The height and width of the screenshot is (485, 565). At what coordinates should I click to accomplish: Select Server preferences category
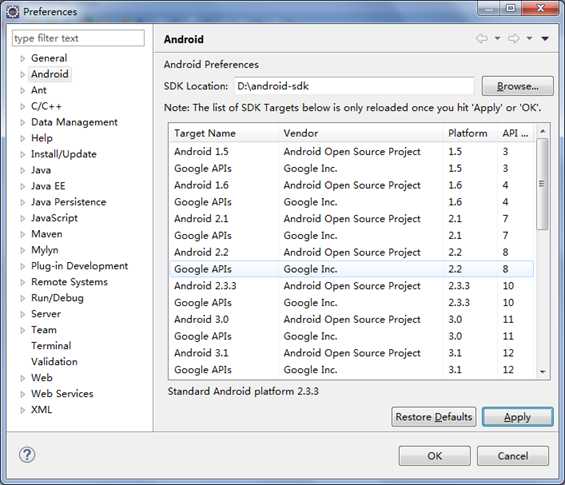tap(46, 314)
